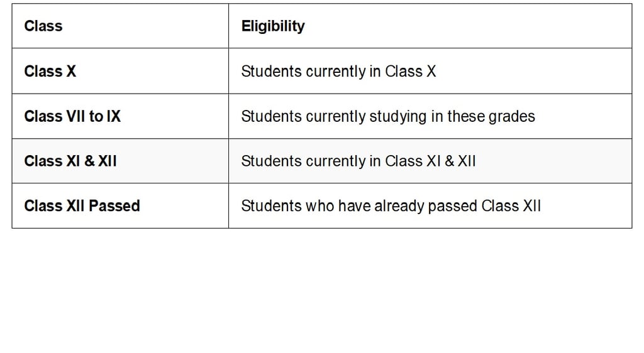Click the "Class" column header cell
644x353 pixels.
pyautogui.click(x=43, y=26)
